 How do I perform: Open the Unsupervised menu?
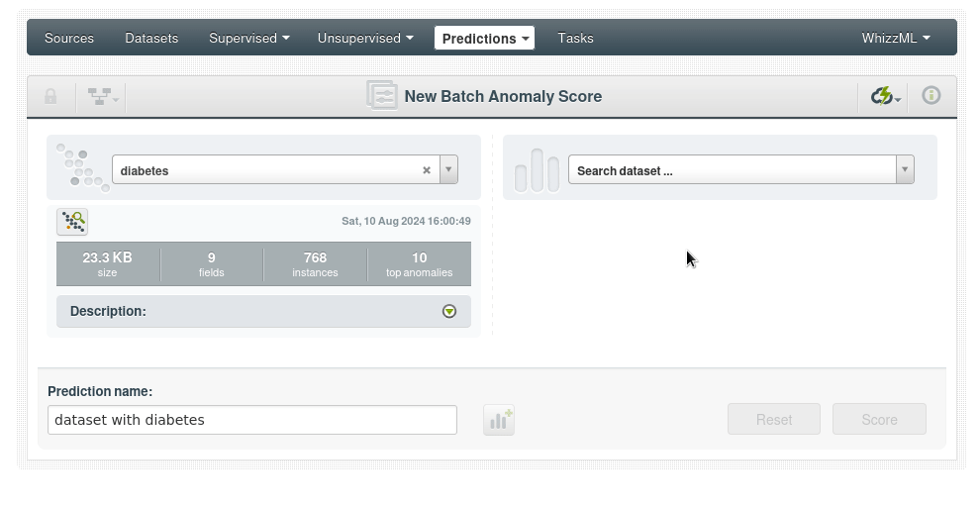click(365, 38)
